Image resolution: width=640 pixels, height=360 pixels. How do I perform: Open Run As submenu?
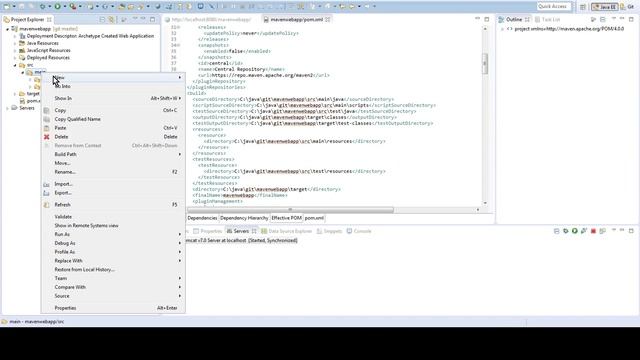(113, 234)
